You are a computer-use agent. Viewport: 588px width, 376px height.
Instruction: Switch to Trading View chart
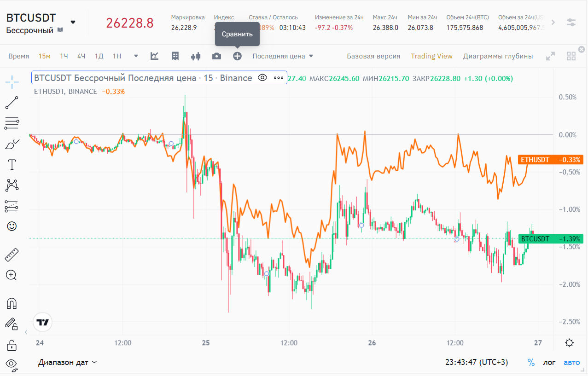coord(431,56)
